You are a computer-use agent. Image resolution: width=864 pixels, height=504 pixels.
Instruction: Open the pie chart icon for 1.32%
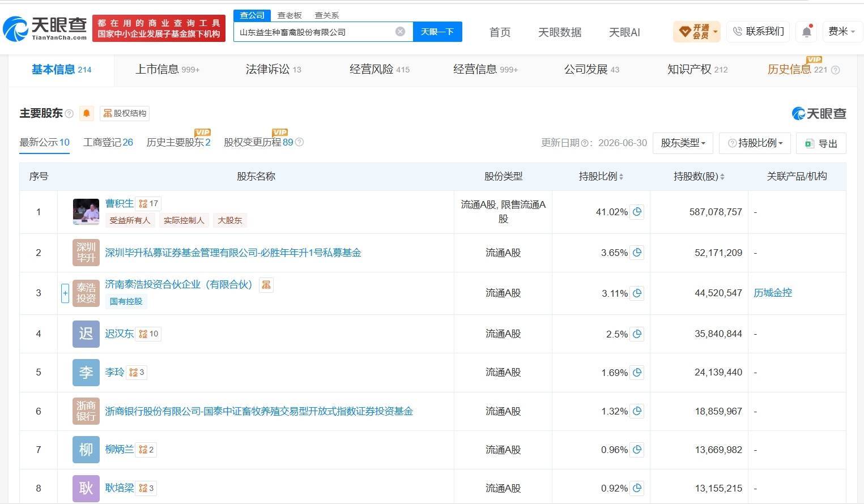click(x=637, y=411)
